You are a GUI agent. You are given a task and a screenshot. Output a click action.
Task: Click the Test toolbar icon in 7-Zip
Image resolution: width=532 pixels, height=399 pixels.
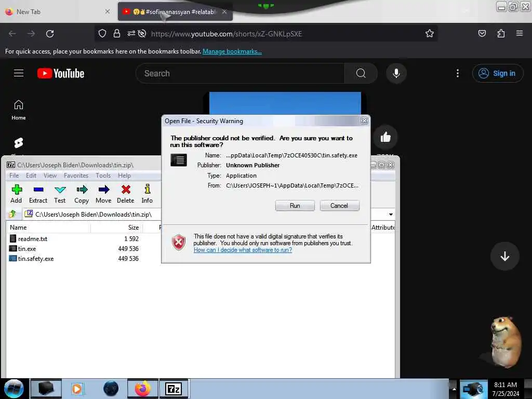click(60, 194)
